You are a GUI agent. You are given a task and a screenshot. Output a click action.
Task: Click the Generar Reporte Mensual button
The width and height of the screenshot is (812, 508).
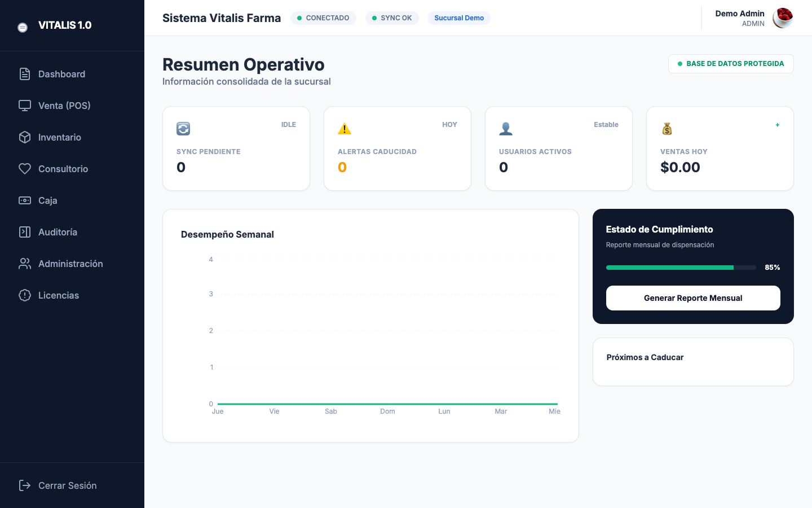click(693, 297)
